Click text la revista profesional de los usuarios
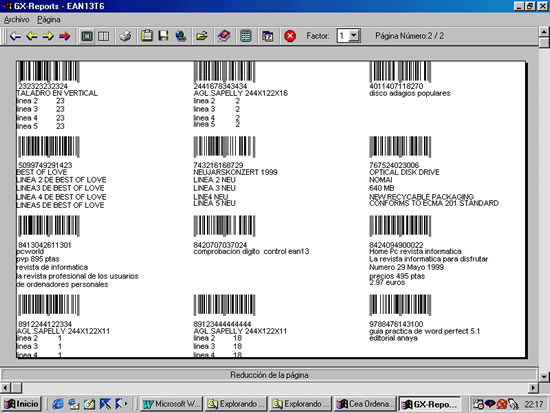The image size is (550, 413). [78, 276]
